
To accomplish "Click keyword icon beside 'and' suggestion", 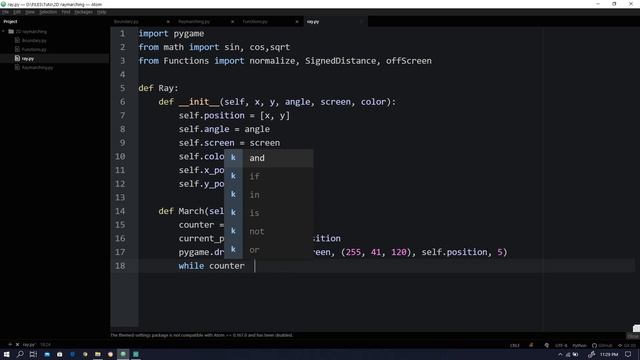I will (233, 158).
